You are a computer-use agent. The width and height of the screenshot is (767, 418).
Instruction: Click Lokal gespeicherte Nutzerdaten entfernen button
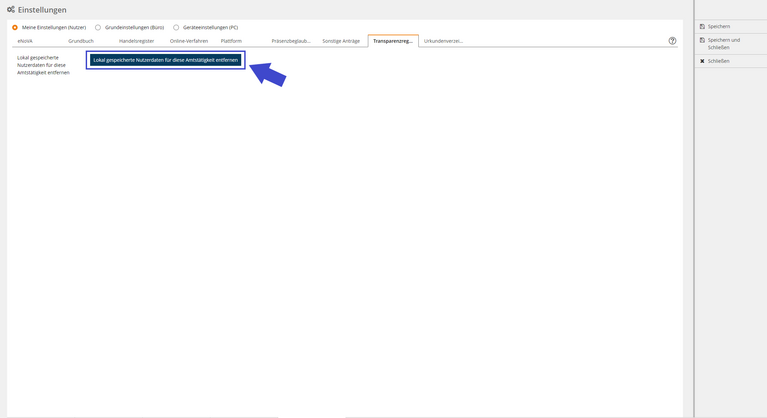[166, 60]
